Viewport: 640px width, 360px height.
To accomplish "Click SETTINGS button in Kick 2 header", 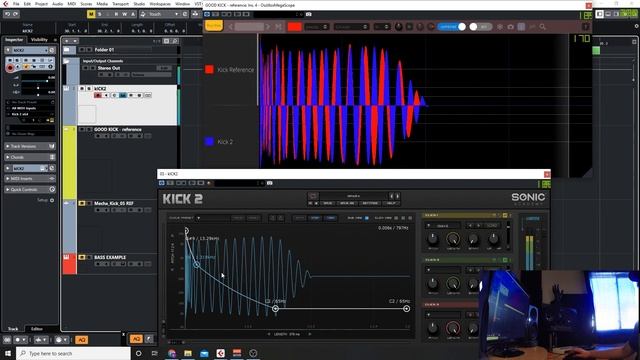I will click(370, 203).
